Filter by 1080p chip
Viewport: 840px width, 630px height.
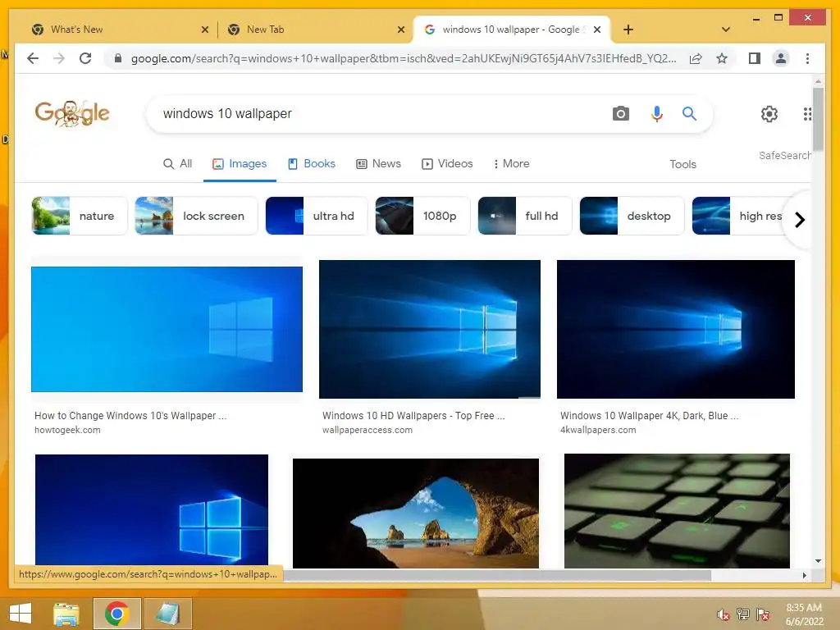point(422,216)
